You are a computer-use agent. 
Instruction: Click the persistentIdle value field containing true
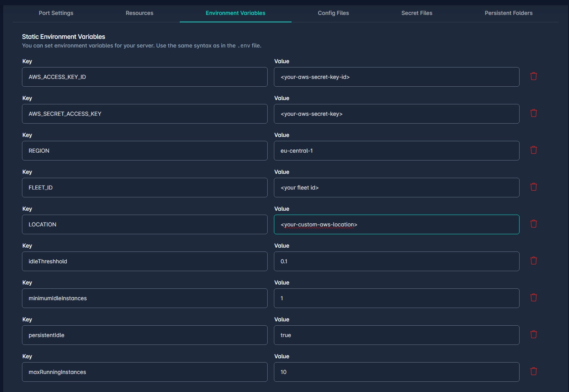(x=396, y=335)
